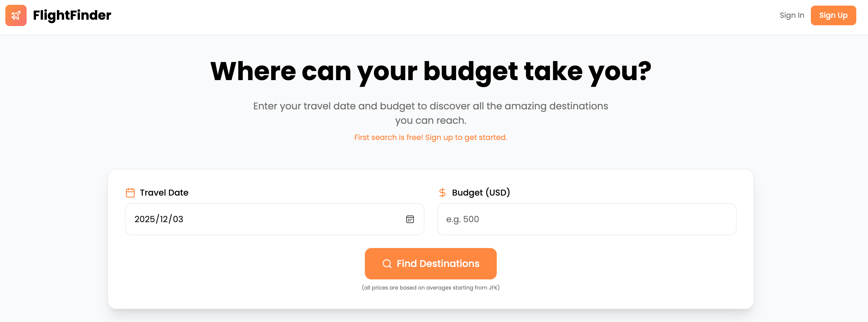Open the Sign In link
Image resolution: width=868 pixels, height=322 pixels.
pyautogui.click(x=791, y=15)
